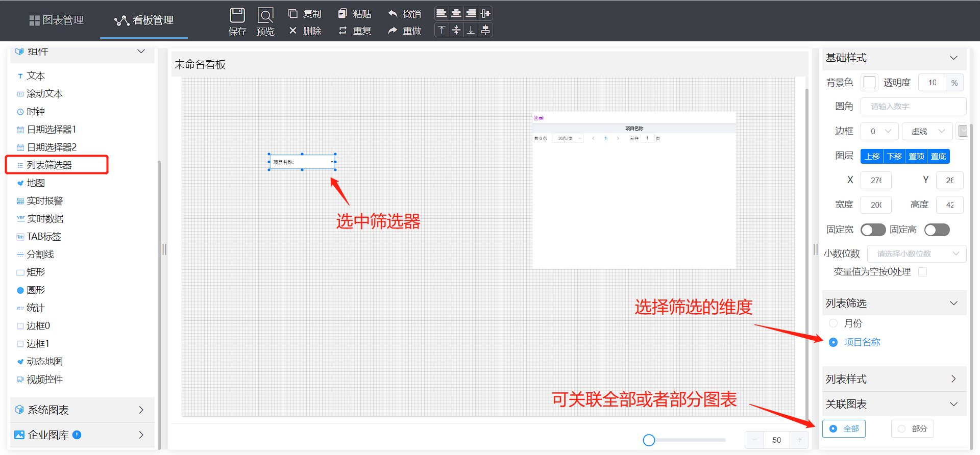This screenshot has width=980, height=455.
Task: Select the 动态地图 component
Action: 40,362
